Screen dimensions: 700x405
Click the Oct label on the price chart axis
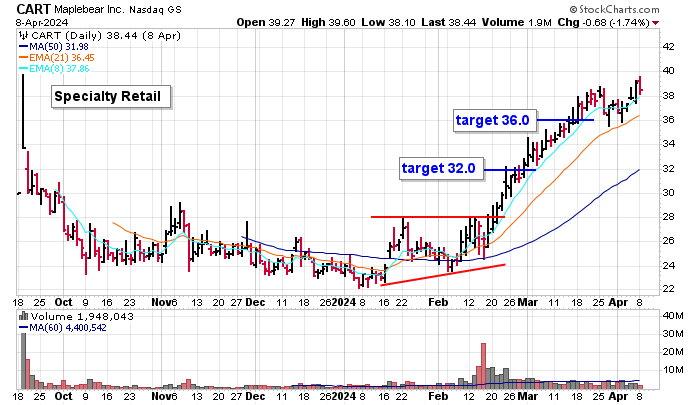coord(63,302)
